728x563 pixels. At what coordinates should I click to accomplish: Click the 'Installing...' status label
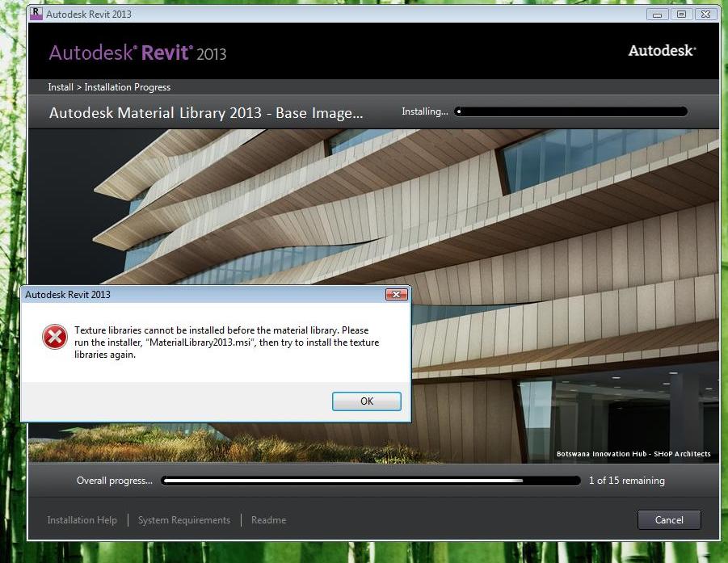[x=424, y=111]
